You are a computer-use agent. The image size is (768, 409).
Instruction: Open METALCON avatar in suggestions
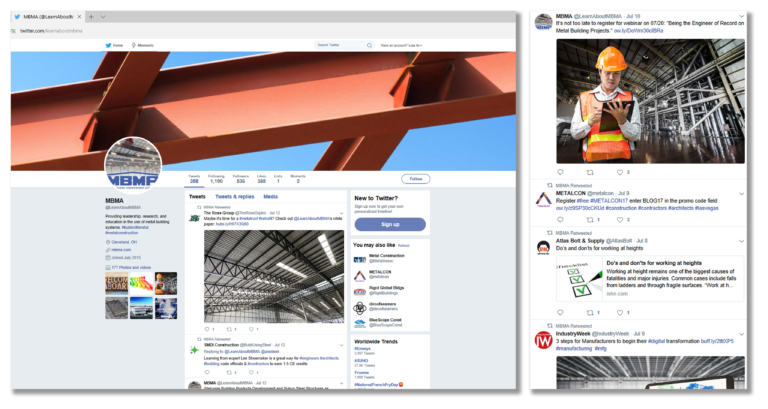360,276
